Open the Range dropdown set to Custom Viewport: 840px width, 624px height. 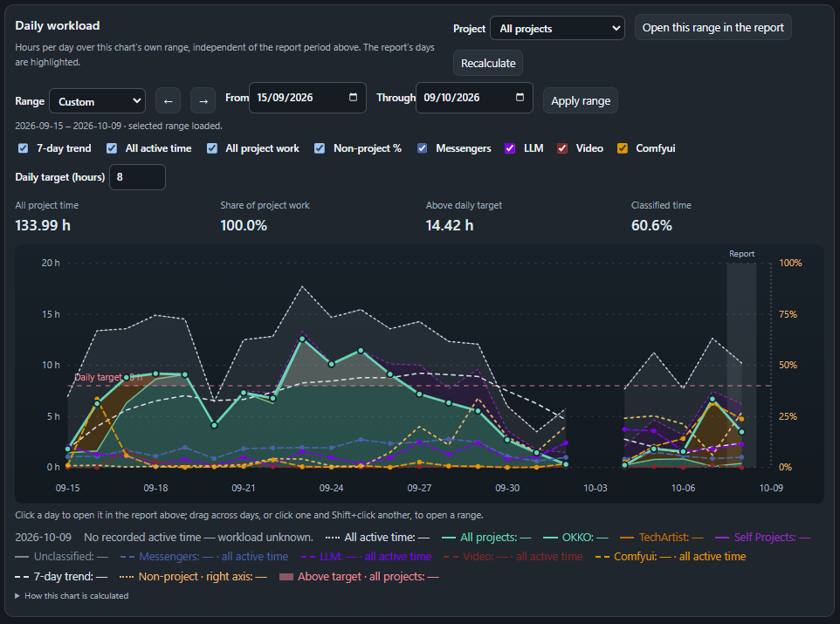[x=98, y=101]
